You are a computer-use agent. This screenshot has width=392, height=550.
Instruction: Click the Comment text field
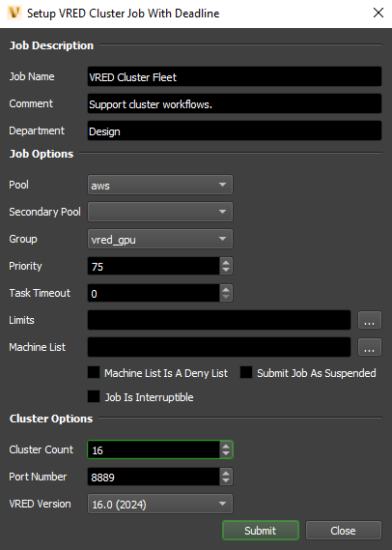point(235,103)
